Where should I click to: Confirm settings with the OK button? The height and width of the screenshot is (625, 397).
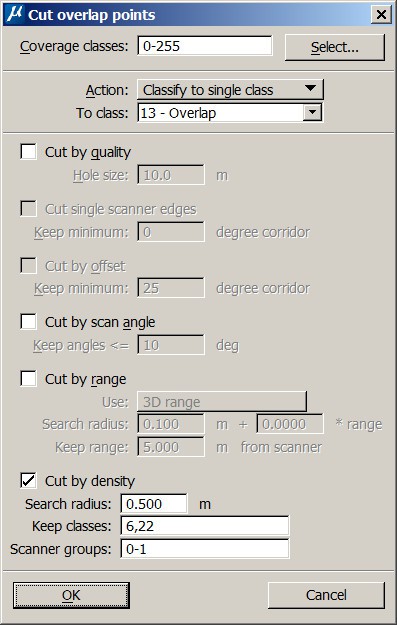pyautogui.click(x=71, y=595)
